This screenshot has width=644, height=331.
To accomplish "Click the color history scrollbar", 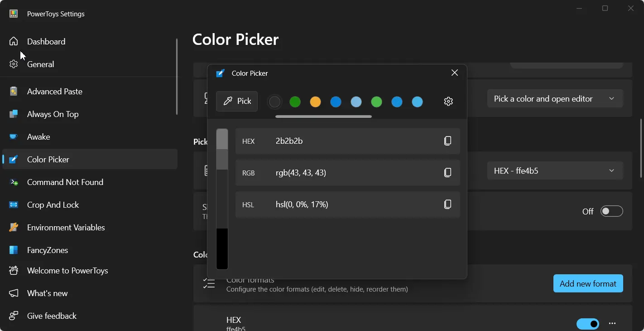I will (323, 117).
